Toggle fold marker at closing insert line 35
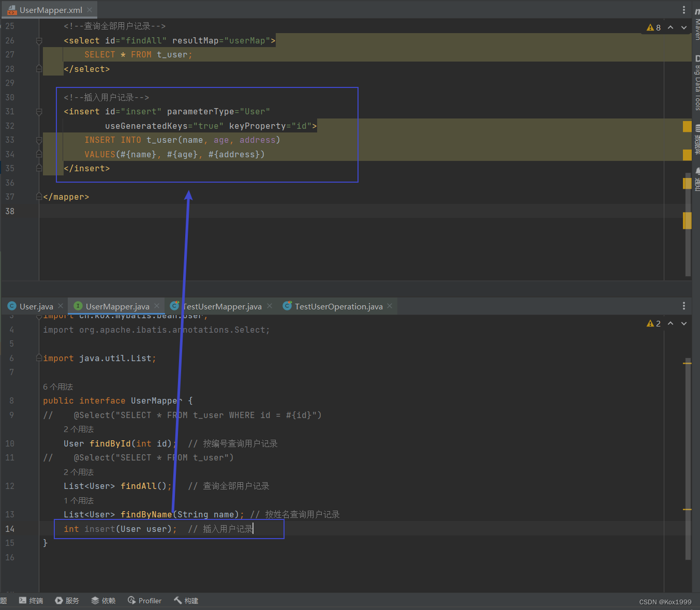 (x=39, y=168)
